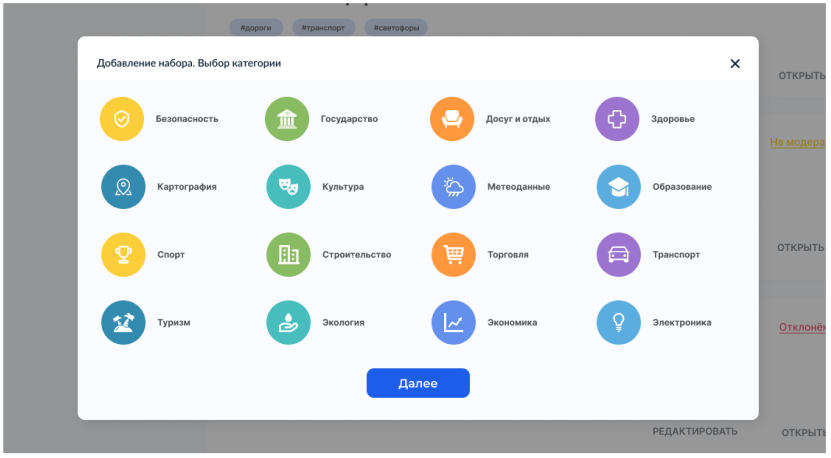Pick the Торговля shopping cart icon

tap(452, 255)
